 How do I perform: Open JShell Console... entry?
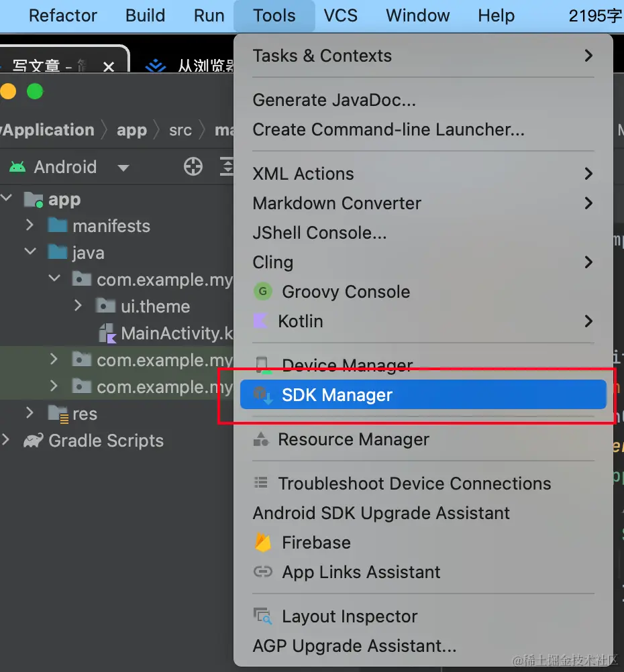pos(423,233)
